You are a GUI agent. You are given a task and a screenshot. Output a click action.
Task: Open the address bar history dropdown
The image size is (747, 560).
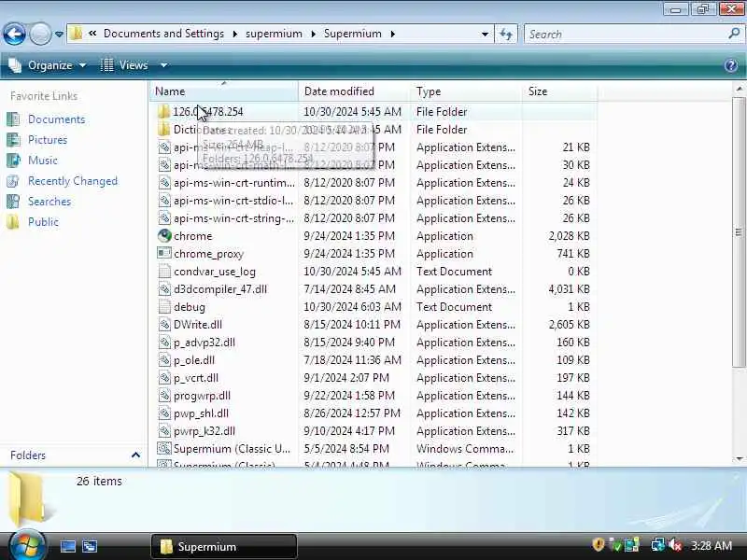click(485, 34)
